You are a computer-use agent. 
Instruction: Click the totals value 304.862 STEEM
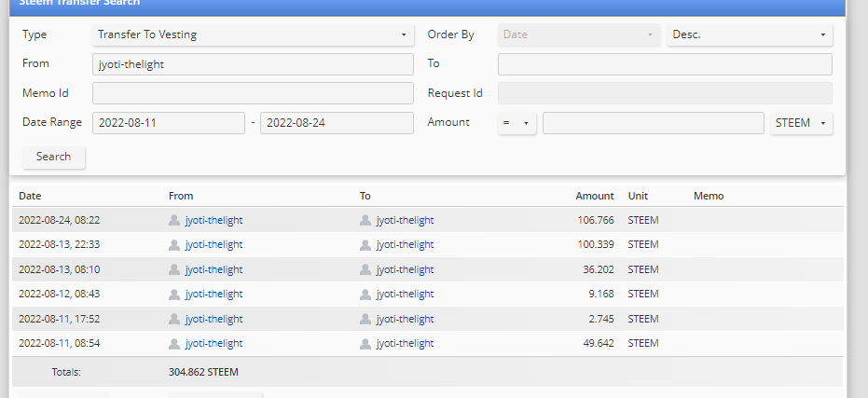[x=203, y=373]
